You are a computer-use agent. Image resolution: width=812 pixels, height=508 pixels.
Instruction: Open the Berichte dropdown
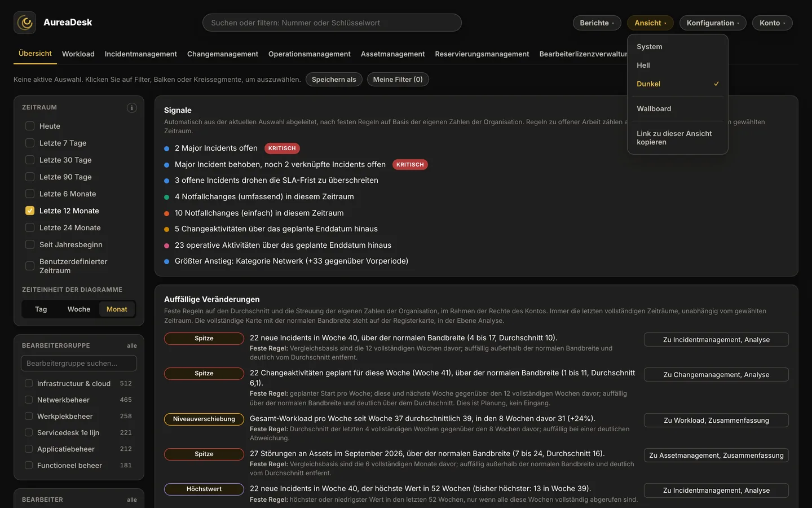coord(597,23)
